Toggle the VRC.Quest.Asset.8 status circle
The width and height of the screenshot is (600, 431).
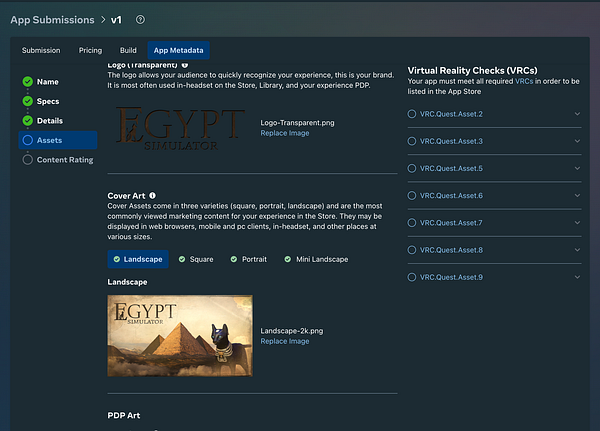pos(412,250)
